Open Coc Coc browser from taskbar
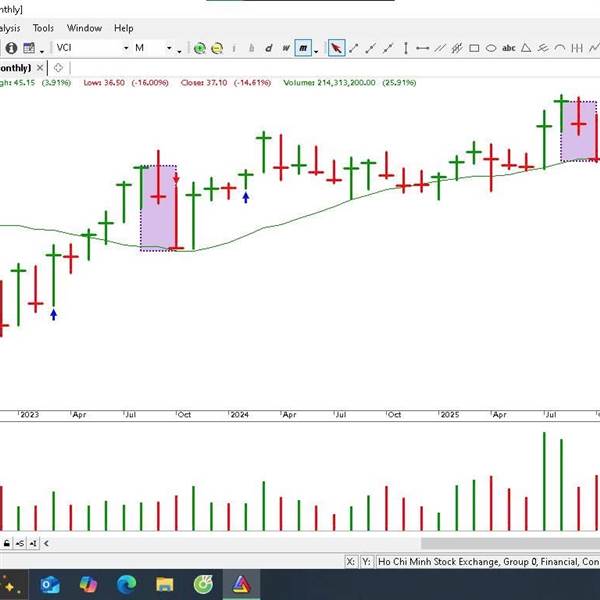Screen dimensions: 600x600 click(203, 585)
